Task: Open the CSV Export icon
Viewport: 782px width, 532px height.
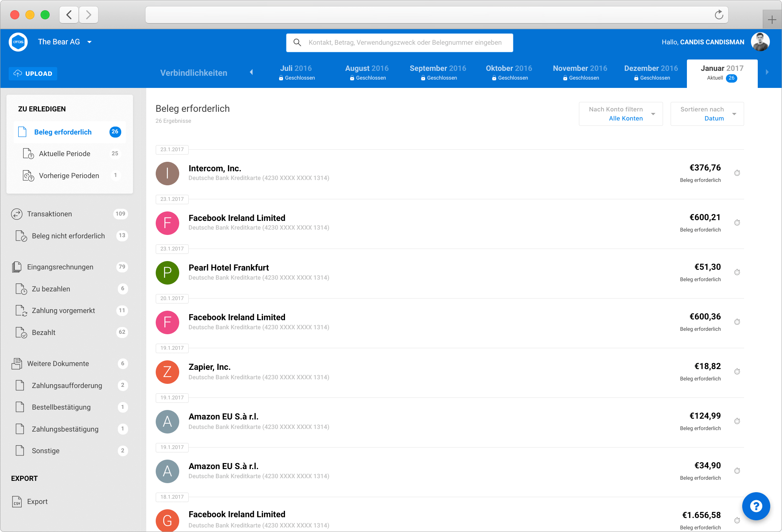Action: [17, 502]
